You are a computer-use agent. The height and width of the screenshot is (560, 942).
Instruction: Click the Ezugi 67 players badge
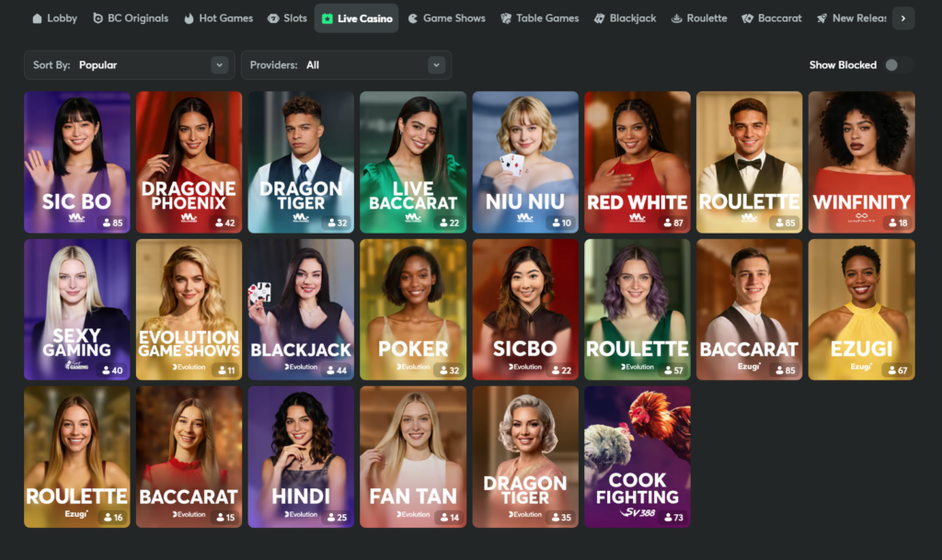point(898,371)
